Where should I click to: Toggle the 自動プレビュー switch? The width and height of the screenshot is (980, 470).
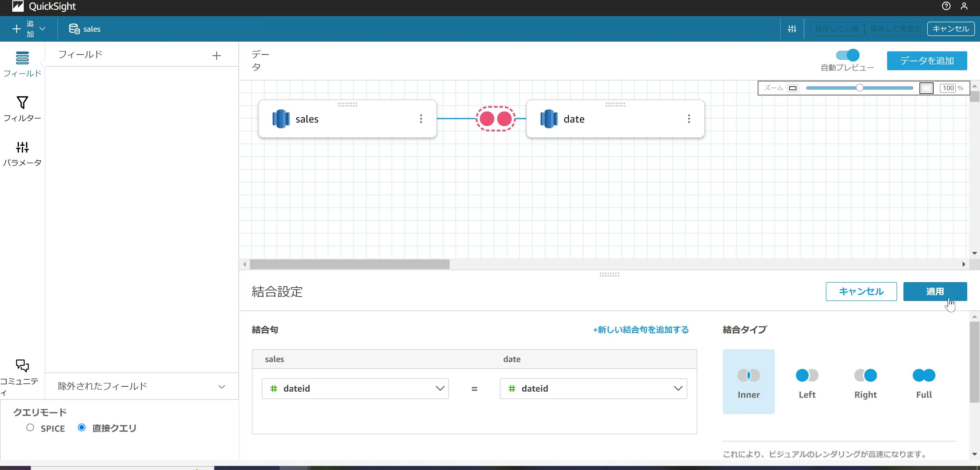(x=848, y=55)
